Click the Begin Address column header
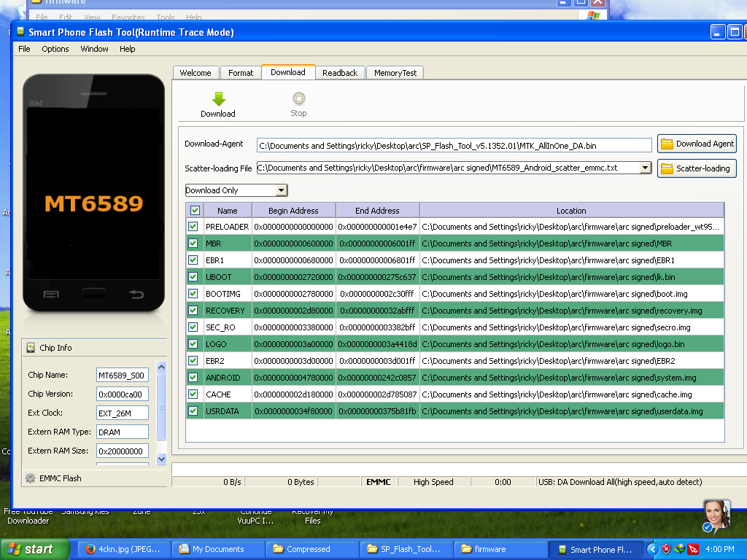 293,211
